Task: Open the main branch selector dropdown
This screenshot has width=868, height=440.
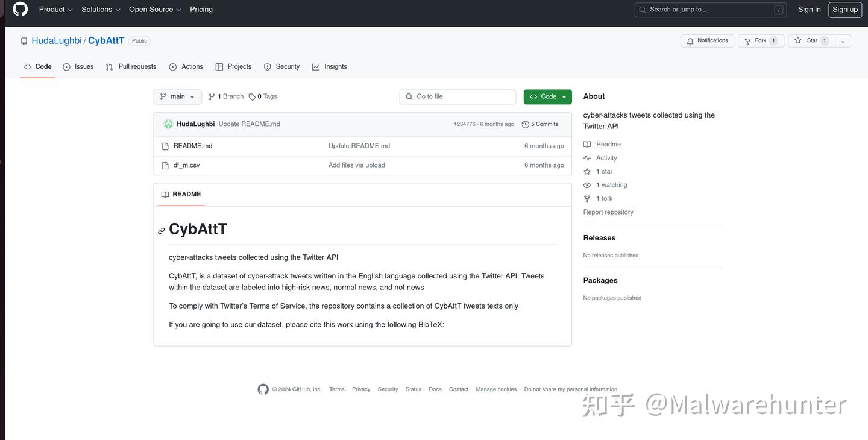Action: tap(177, 96)
